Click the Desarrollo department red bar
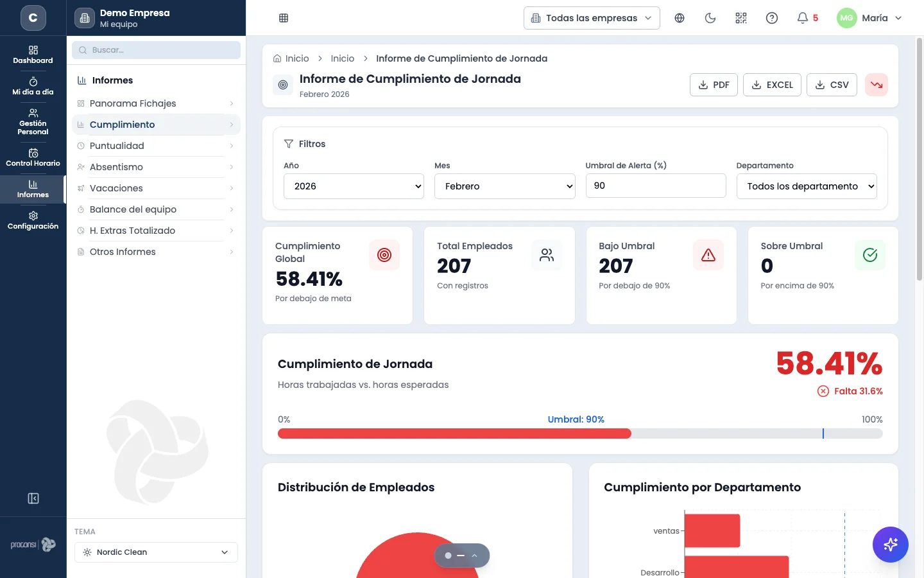This screenshot has width=924, height=578. [x=737, y=567]
